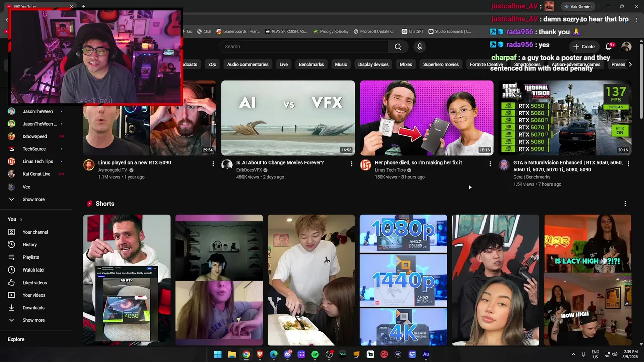Viewport: 644px width, 362px height.
Task: Open the 1080p 1440p 4K Short
Action: (x=404, y=280)
